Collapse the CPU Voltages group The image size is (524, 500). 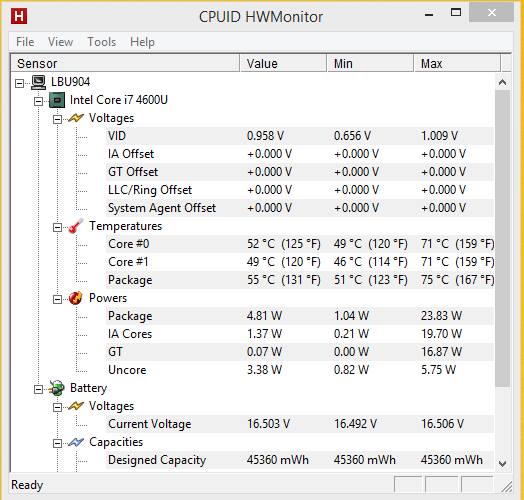point(57,119)
